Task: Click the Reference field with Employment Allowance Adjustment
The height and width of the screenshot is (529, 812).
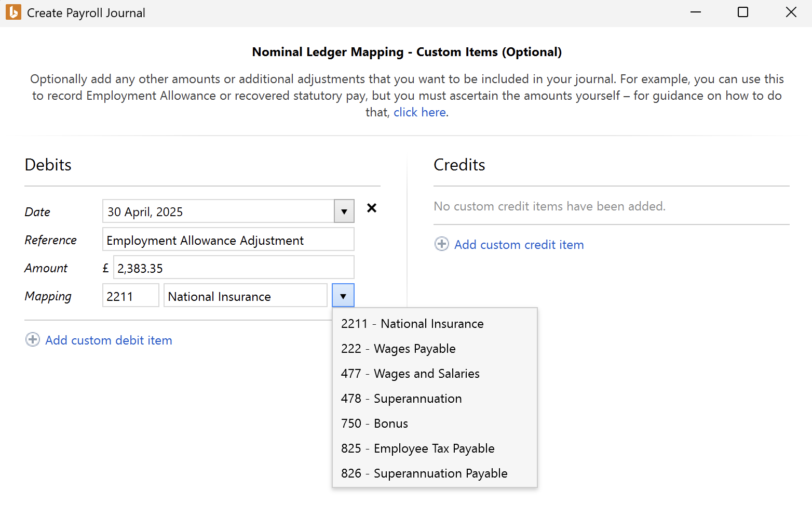Action: pos(228,240)
